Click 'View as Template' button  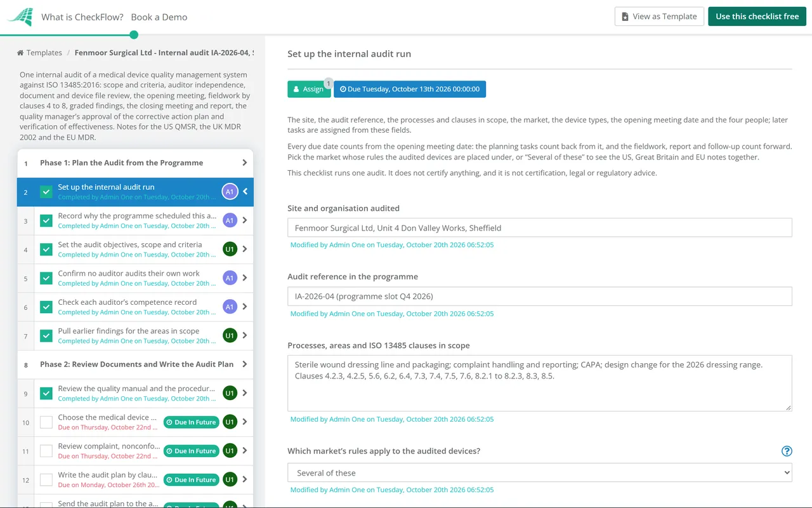pos(659,17)
